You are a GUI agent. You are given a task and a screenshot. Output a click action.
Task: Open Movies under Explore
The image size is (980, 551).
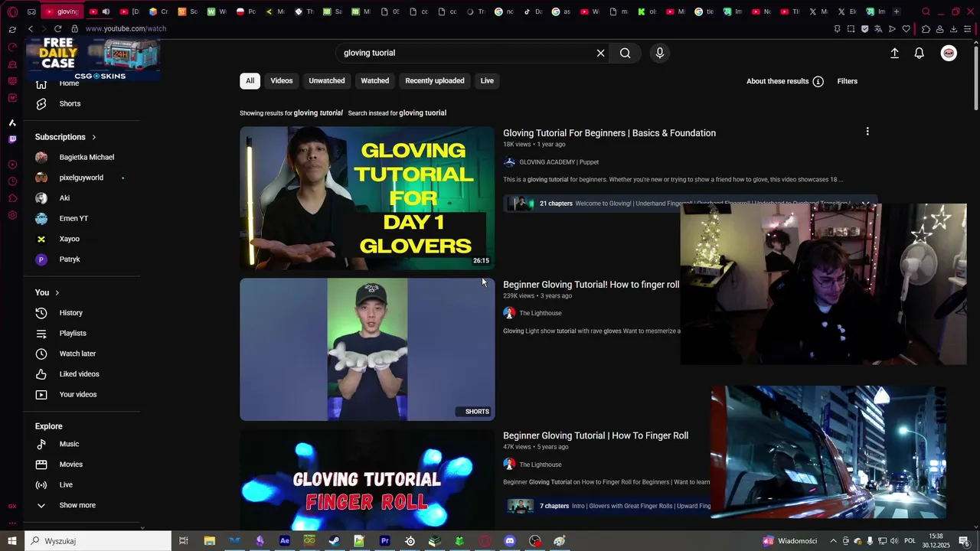(x=70, y=465)
